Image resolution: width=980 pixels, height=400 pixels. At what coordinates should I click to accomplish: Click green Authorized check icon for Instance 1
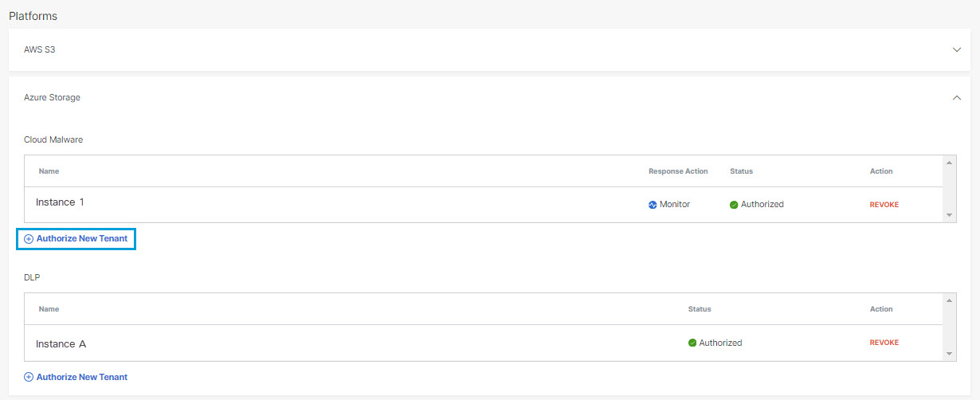point(734,205)
